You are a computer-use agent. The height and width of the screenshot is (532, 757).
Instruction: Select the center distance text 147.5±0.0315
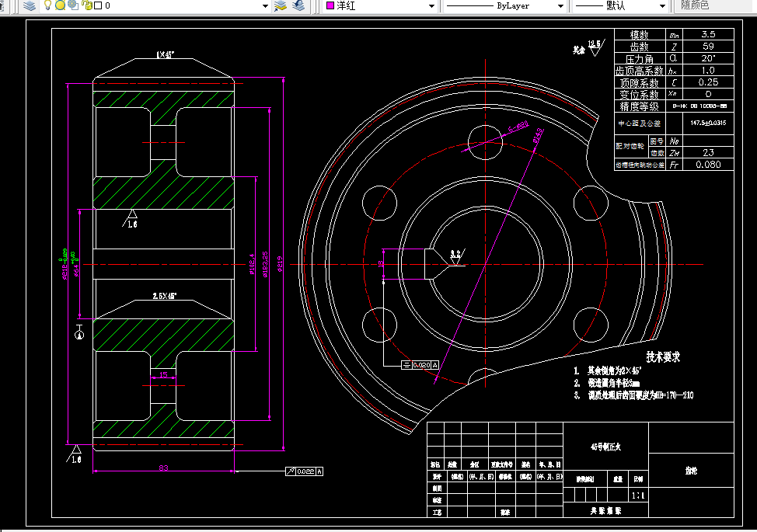coord(708,123)
